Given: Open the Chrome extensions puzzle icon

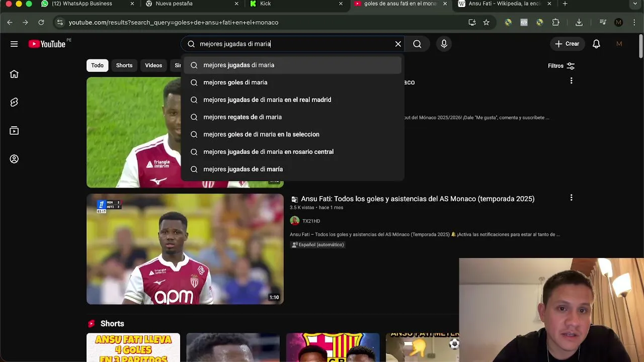Looking at the screenshot, I should 555,22.
